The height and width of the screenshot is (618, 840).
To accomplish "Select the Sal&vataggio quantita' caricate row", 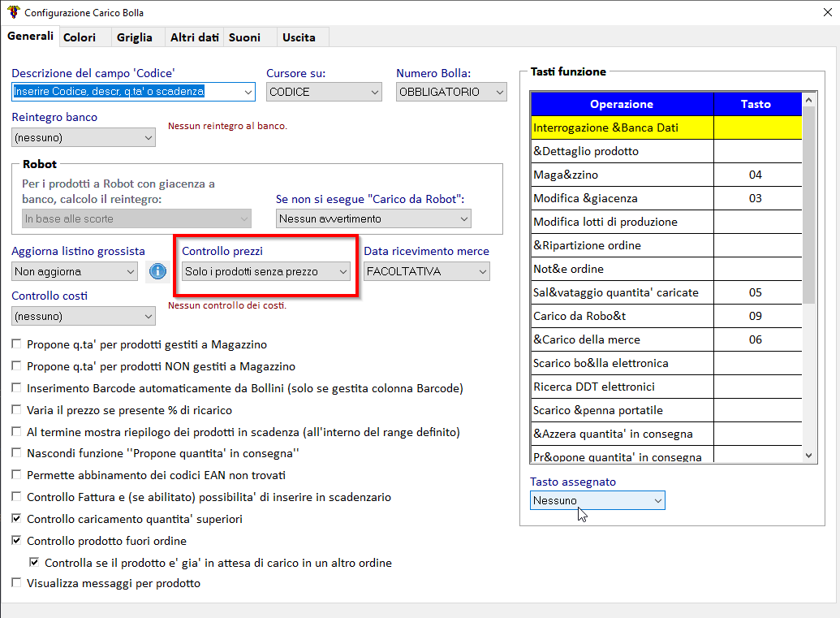I will click(x=666, y=292).
